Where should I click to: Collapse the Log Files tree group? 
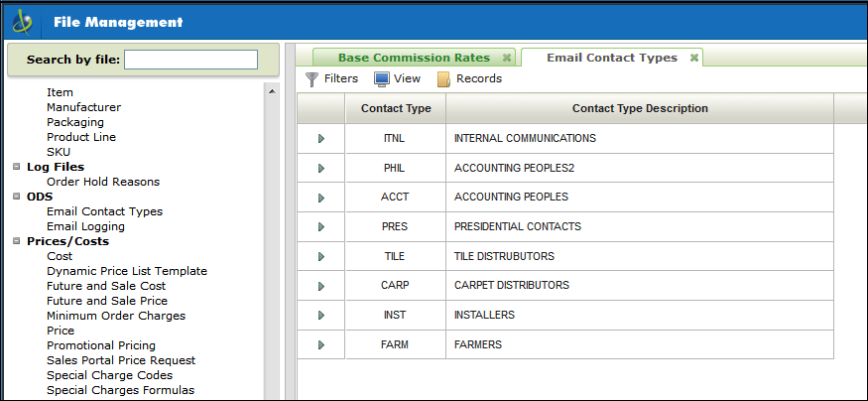[17, 167]
